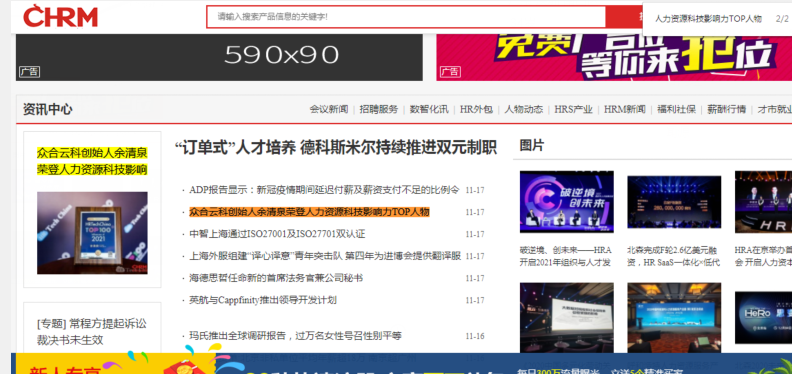Viewport: 792px width, 374px height.
Task: Click the 资讯中心 section heading
Action: (x=47, y=109)
